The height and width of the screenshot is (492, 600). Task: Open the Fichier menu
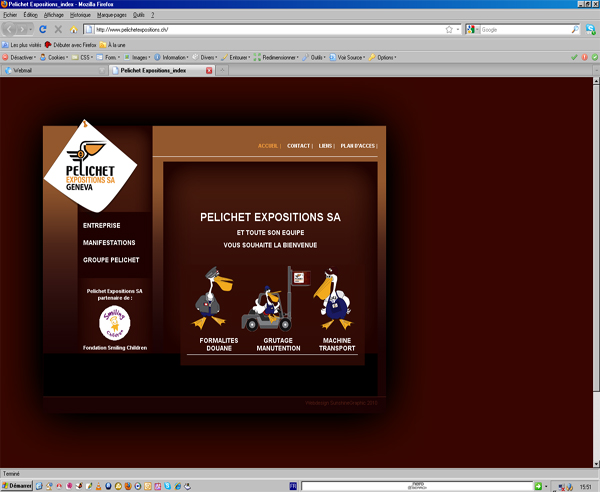[x=10, y=15]
